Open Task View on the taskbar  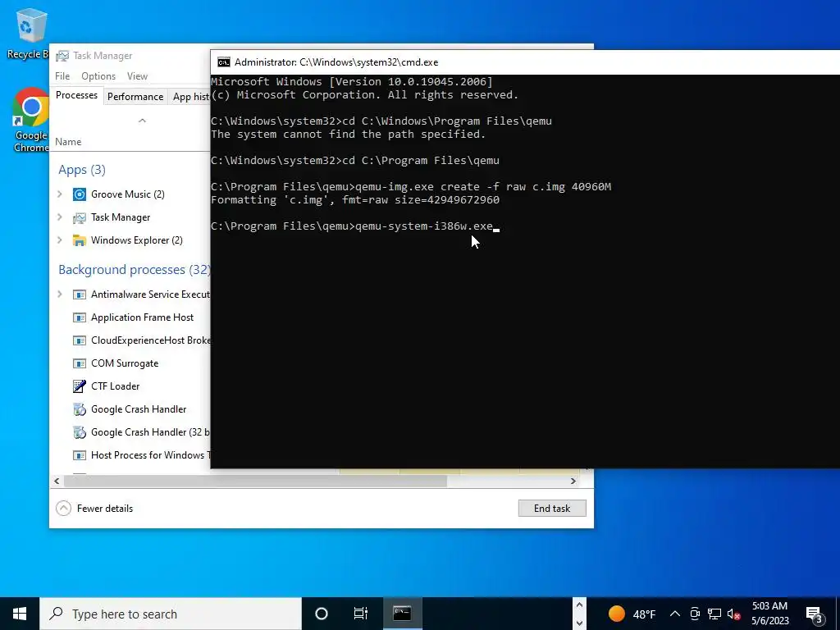coord(361,614)
